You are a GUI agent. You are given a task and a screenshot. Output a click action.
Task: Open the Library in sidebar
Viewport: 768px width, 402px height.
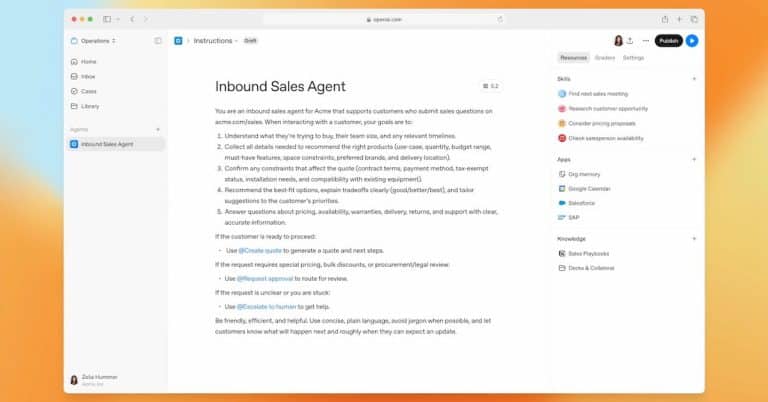coord(85,106)
